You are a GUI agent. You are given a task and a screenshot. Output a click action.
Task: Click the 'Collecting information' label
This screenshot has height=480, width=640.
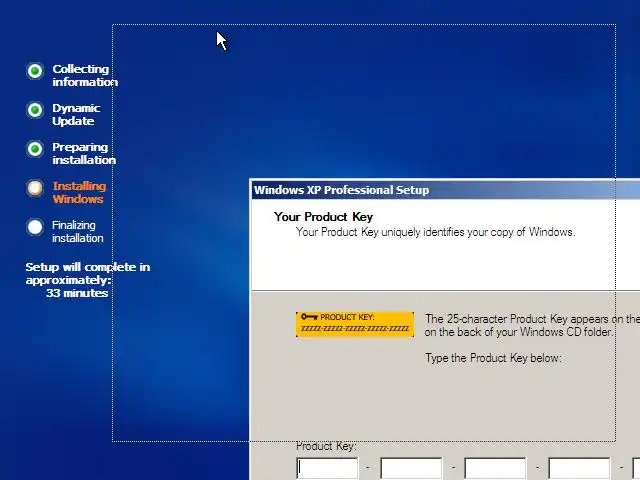(85, 76)
